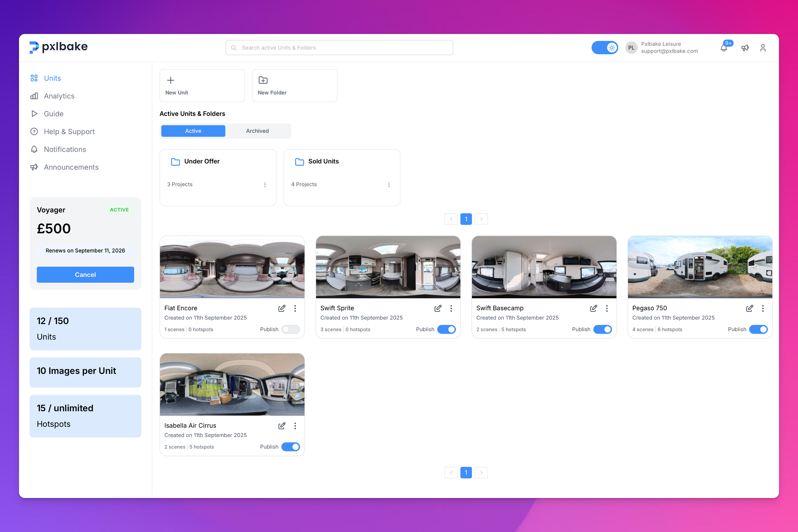Open options menu for Sold Units folder
The image size is (798, 532).
tap(389, 184)
